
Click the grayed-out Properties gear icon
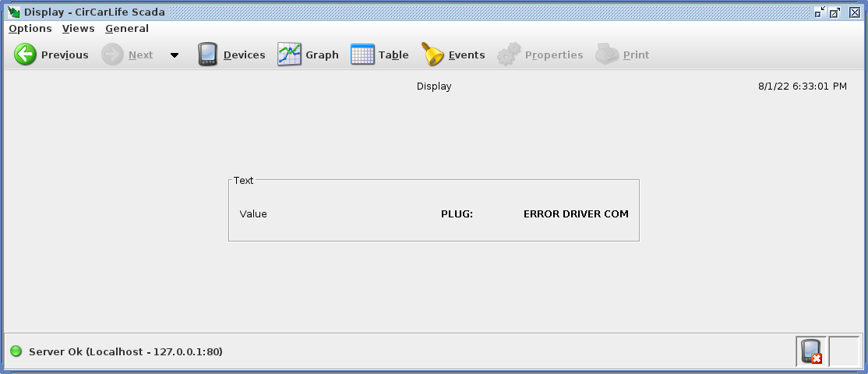click(x=509, y=55)
